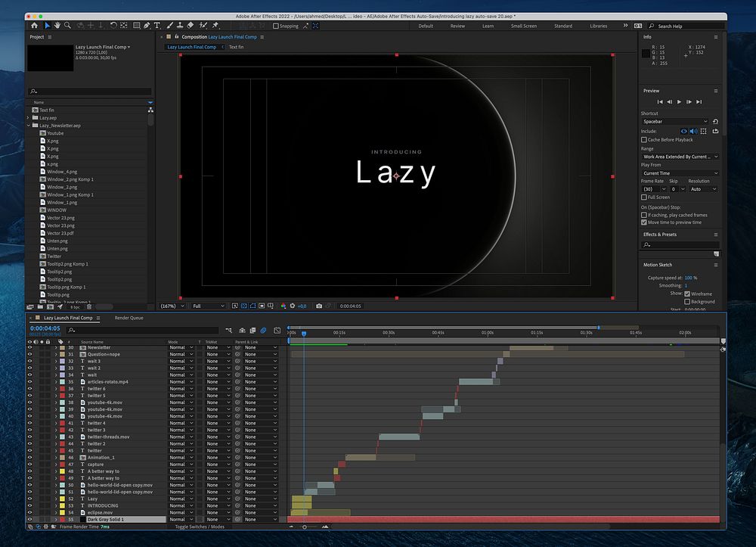Hide the Dark Gray Solid 1 layer
This screenshot has width=756, height=547.
(x=30, y=520)
